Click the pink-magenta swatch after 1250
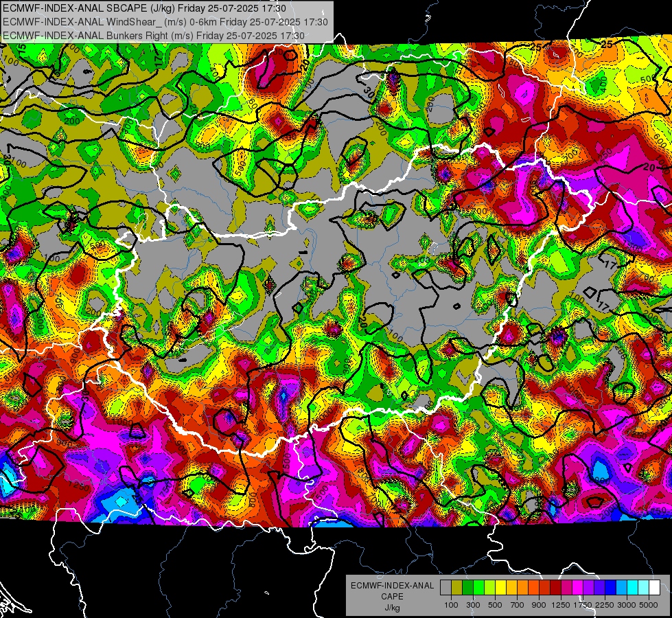 pyautogui.click(x=566, y=588)
